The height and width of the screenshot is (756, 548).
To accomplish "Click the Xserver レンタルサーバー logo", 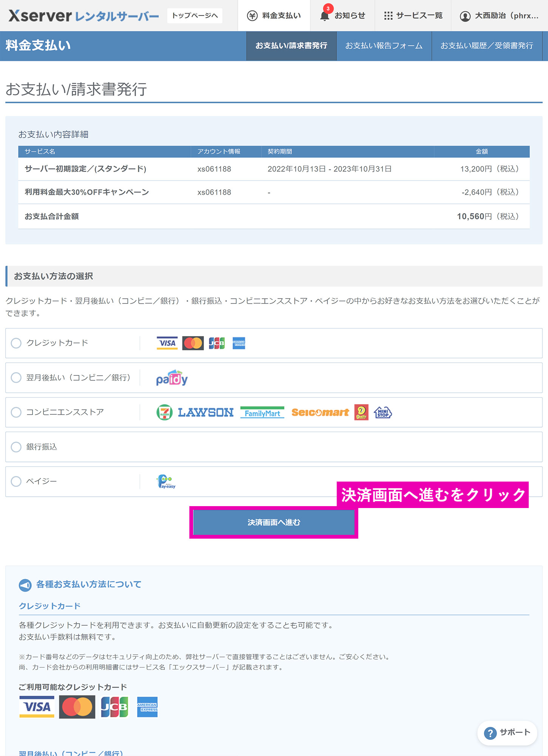I will [84, 16].
